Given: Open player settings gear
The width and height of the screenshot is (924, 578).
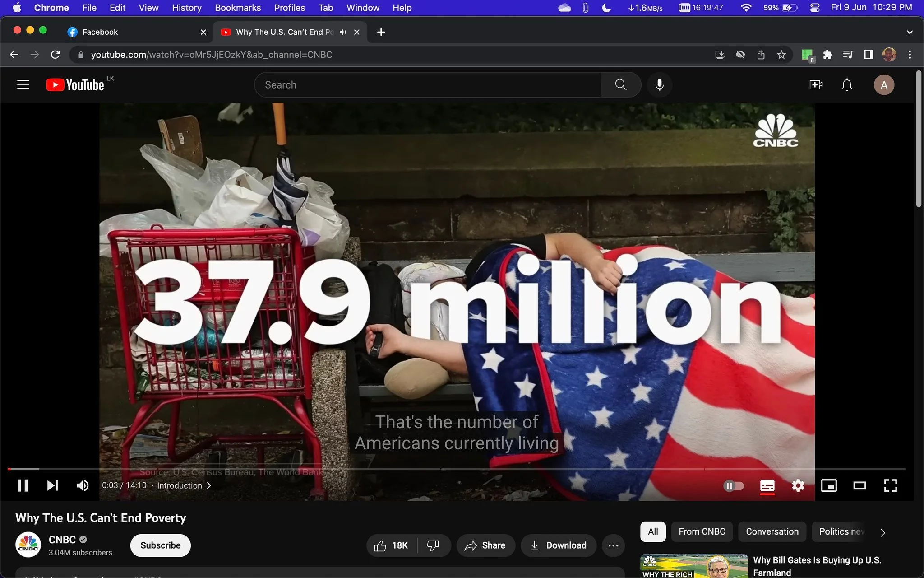Looking at the screenshot, I should coord(798,486).
